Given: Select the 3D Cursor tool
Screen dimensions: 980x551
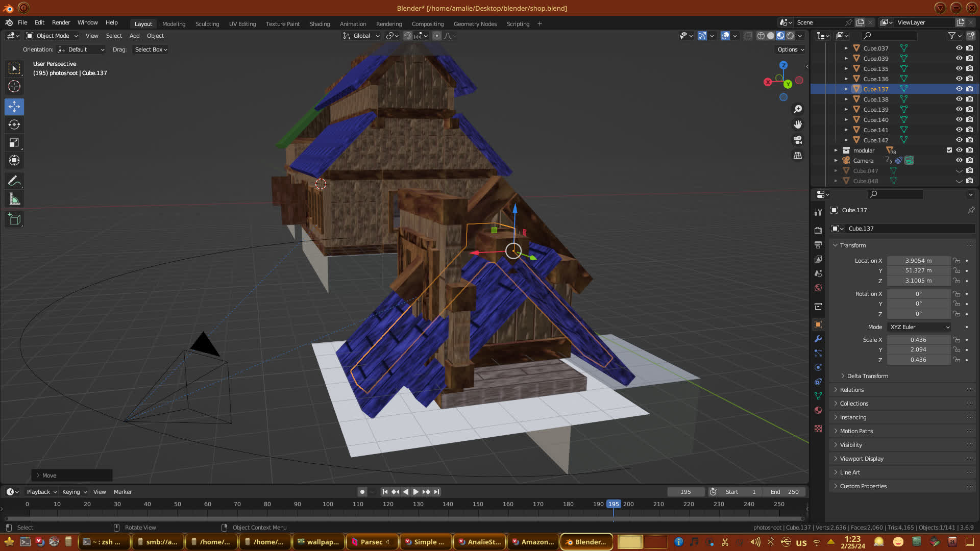Looking at the screenshot, I should pyautogui.click(x=14, y=86).
